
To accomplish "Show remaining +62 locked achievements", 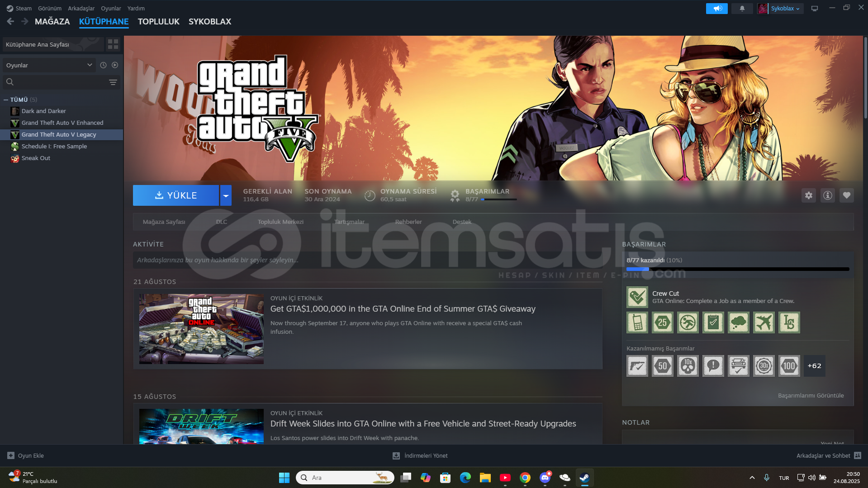I will coord(815,366).
